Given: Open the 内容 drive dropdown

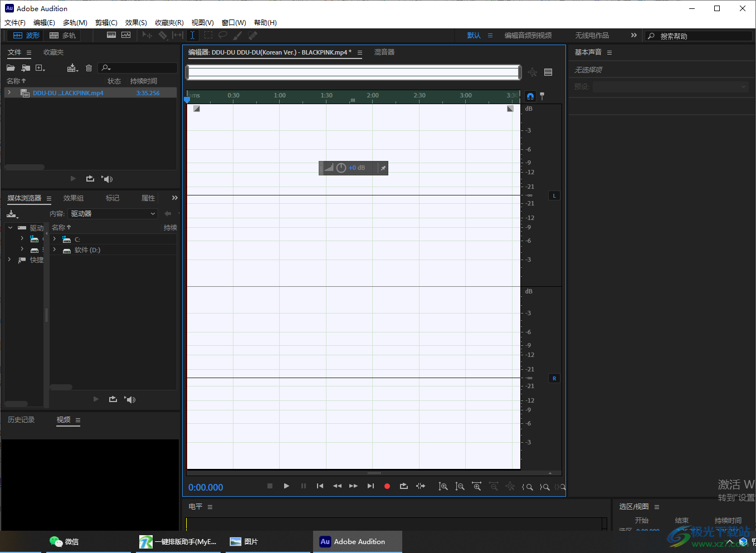Looking at the screenshot, I should [113, 214].
